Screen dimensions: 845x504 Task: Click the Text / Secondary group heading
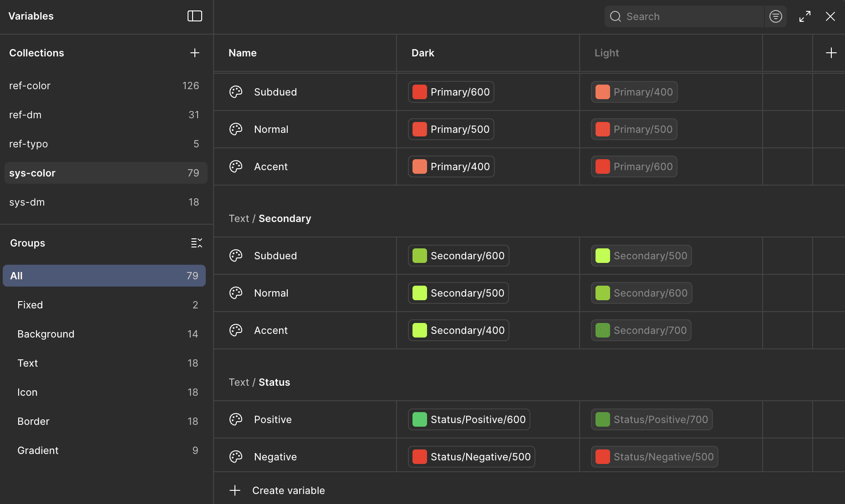point(270,218)
